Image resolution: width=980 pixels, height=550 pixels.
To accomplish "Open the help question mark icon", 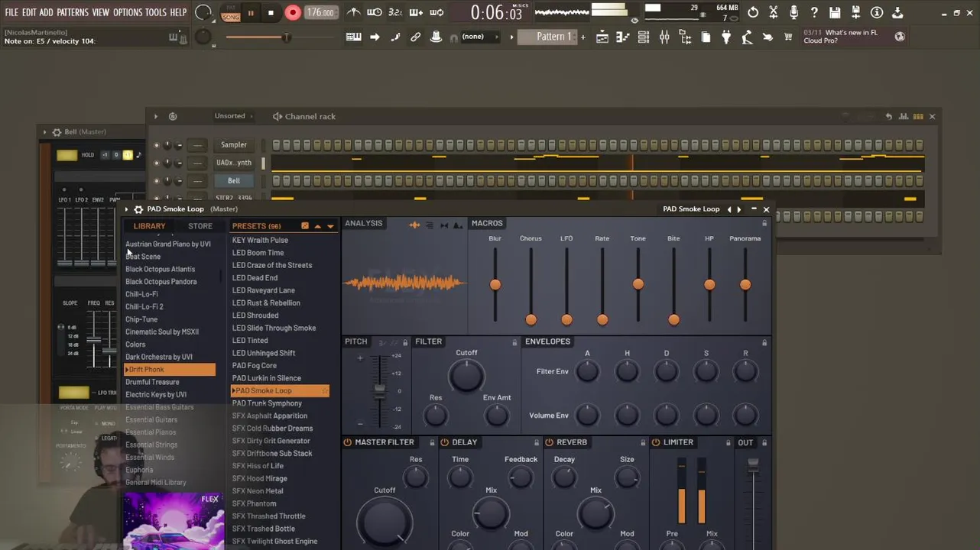I will [814, 12].
